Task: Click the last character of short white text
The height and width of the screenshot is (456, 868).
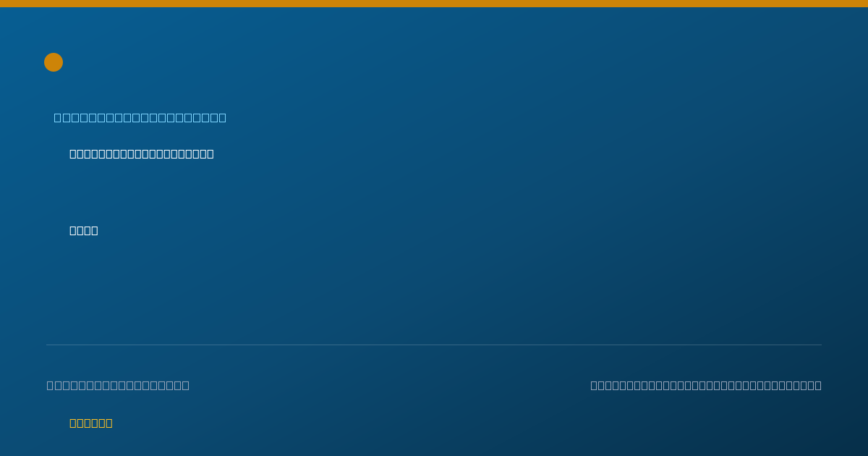Action: (95, 230)
